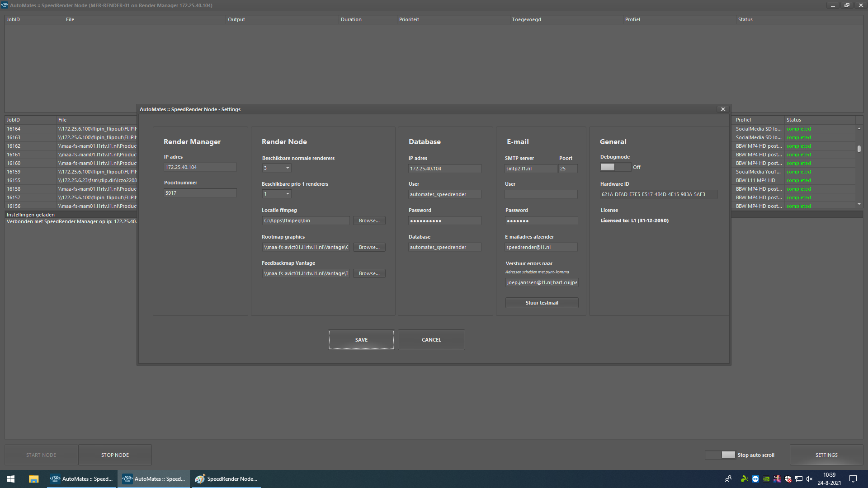Click E-mail Password field
The height and width of the screenshot is (488, 868).
tap(541, 221)
